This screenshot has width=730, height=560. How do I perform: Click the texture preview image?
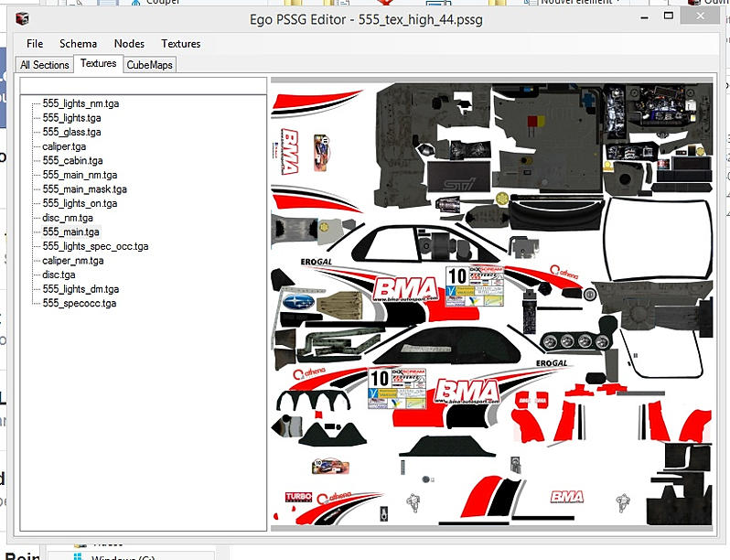coord(491,305)
